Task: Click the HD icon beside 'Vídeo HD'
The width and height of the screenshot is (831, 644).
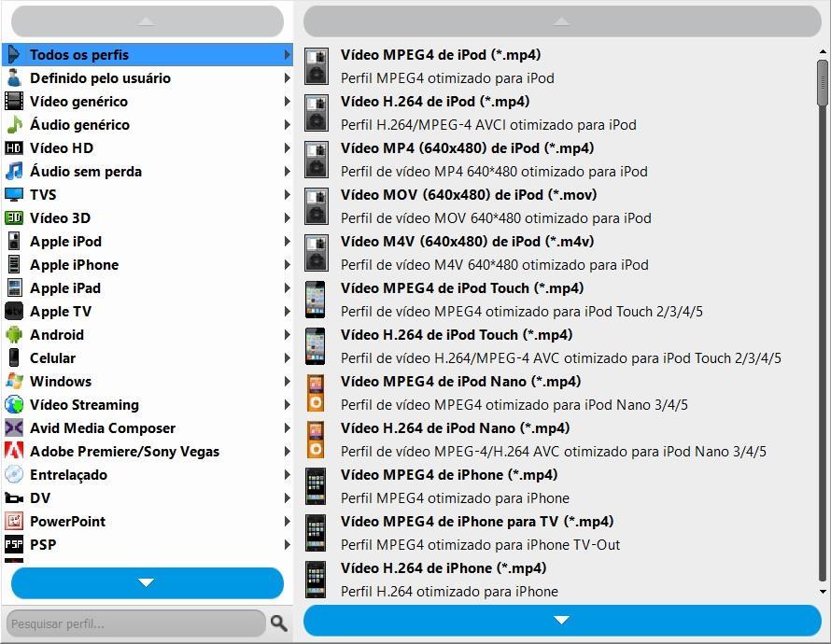Action: 14,147
